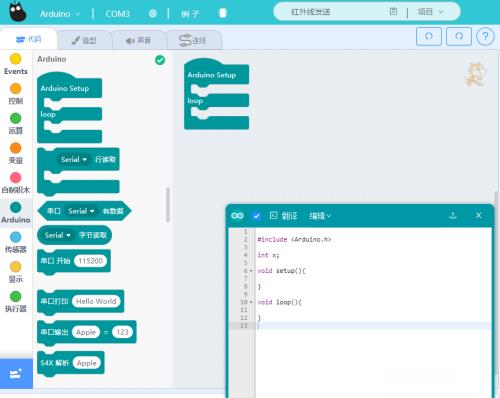
Task: Click the black cat logo icon
Action: (17, 12)
